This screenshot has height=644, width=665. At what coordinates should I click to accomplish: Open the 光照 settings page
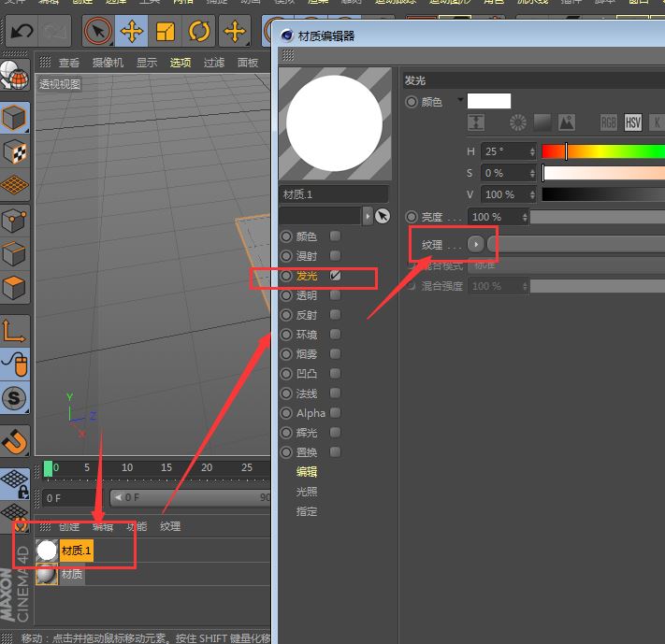pyautogui.click(x=307, y=492)
